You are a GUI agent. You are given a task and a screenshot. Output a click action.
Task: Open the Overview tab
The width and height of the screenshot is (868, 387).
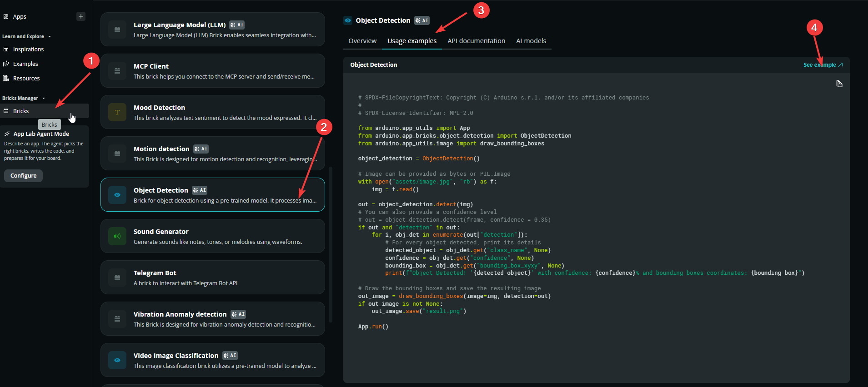point(362,41)
